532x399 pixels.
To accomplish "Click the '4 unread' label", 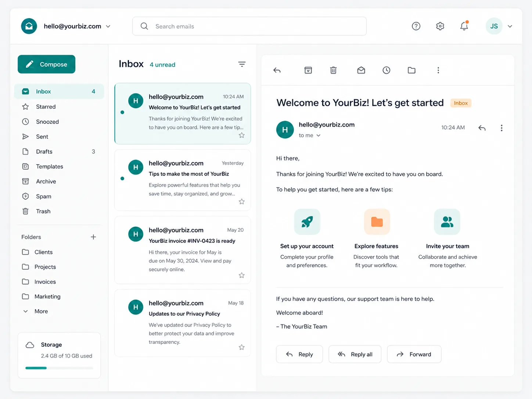I will pyautogui.click(x=162, y=65).
